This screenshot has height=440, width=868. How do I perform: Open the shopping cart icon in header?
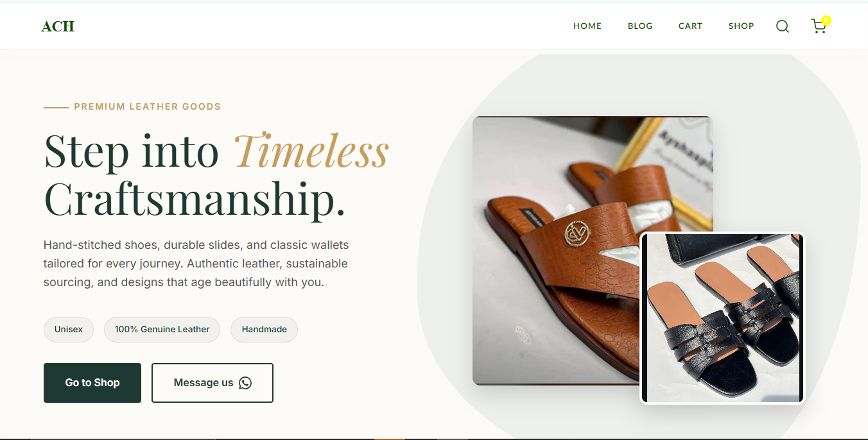click(x=819, y=26)
